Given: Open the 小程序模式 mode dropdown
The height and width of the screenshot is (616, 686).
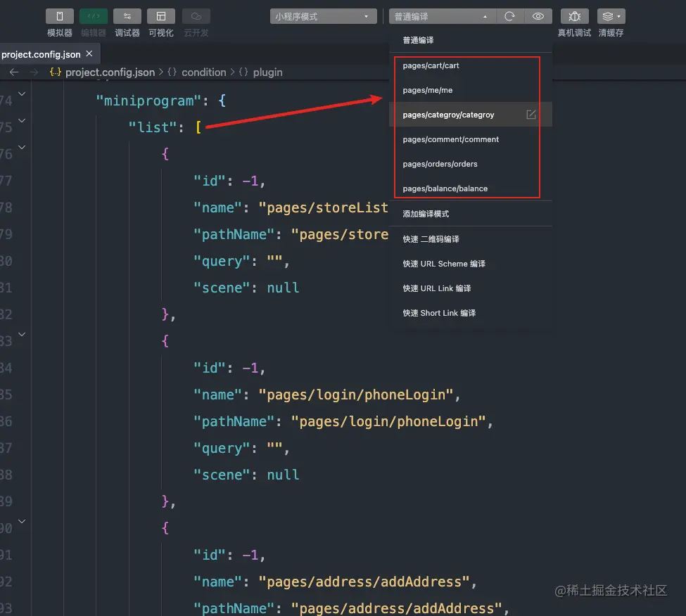Looking at the screenshot, I should 324,17.
